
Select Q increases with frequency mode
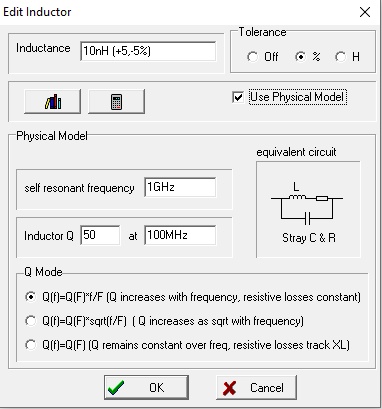tap(31, 297)
